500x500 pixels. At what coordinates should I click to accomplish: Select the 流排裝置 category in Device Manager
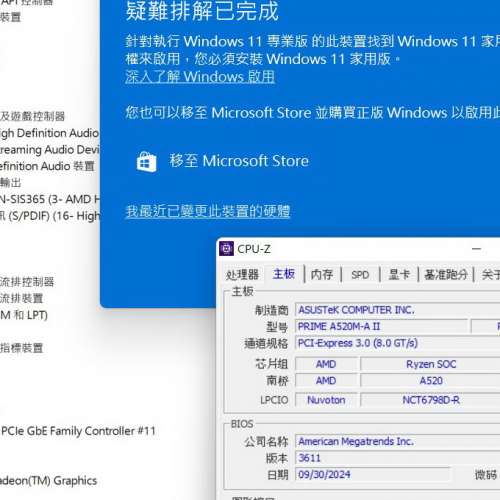point(21,298)
